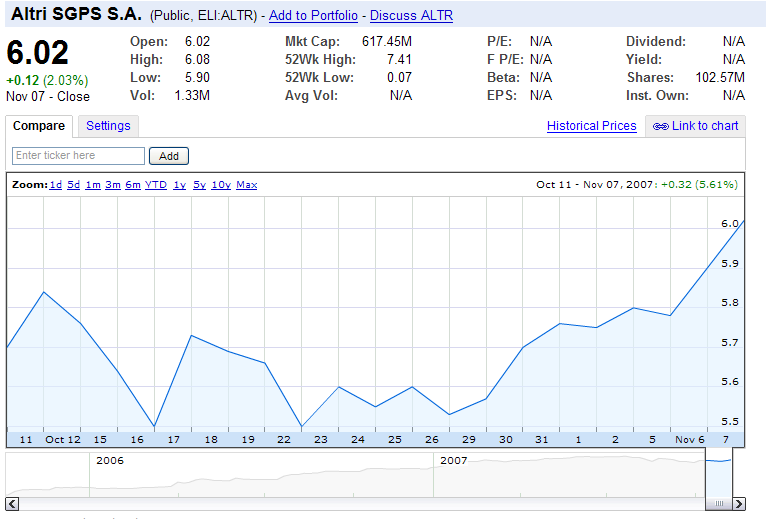The width and height of the screenshot is (766, 519).
Task: Set chart zoom to 3m
Action: click(x=113, y=185)
